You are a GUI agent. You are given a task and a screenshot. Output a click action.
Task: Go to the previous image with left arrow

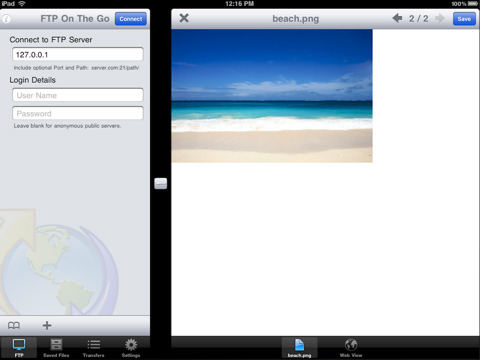(397, 18)
